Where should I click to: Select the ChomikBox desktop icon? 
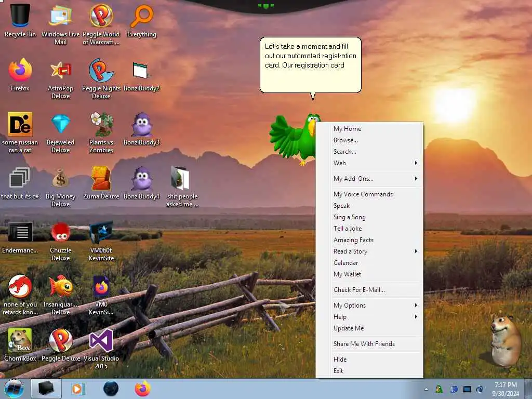point(20,345)
